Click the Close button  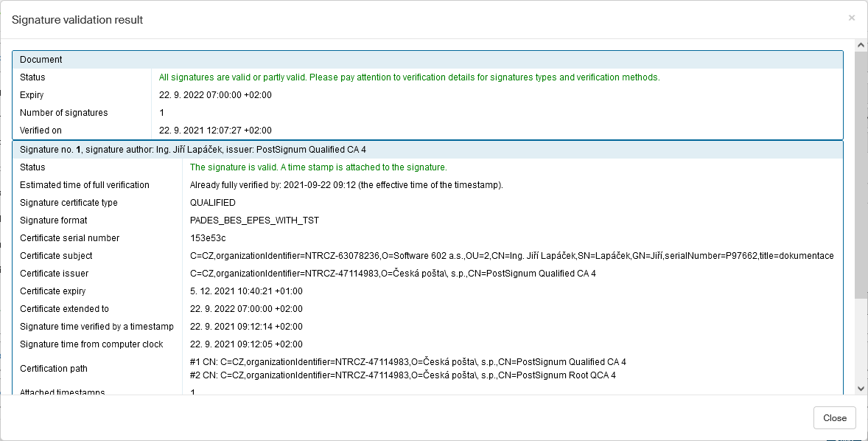(834, 417)
